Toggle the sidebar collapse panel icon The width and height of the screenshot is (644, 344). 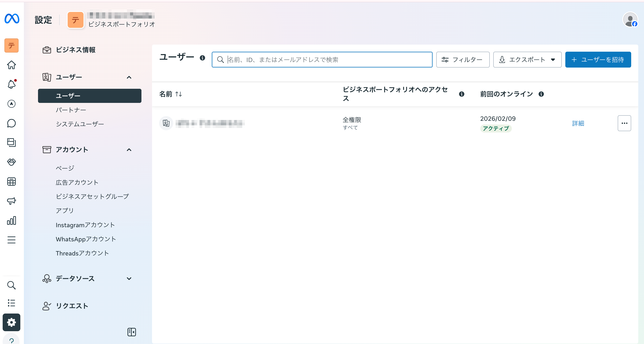pyautogui.click(x=131, y=332)
